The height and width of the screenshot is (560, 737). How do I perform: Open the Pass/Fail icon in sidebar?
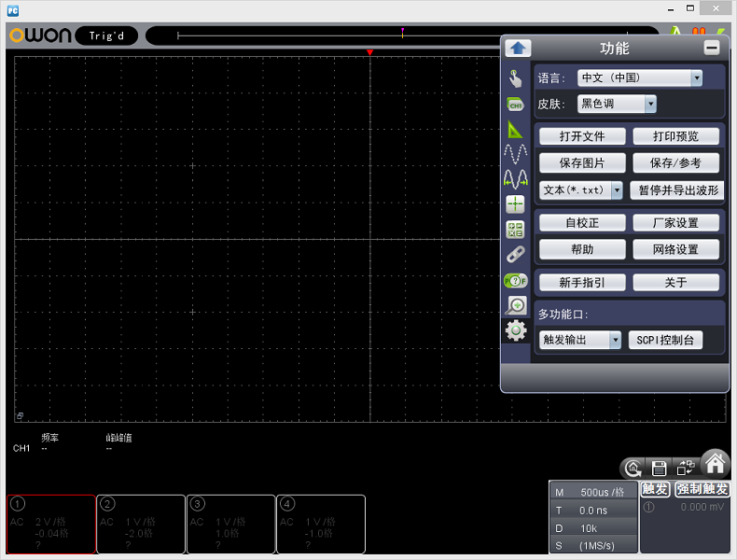[x=515, y=279]
